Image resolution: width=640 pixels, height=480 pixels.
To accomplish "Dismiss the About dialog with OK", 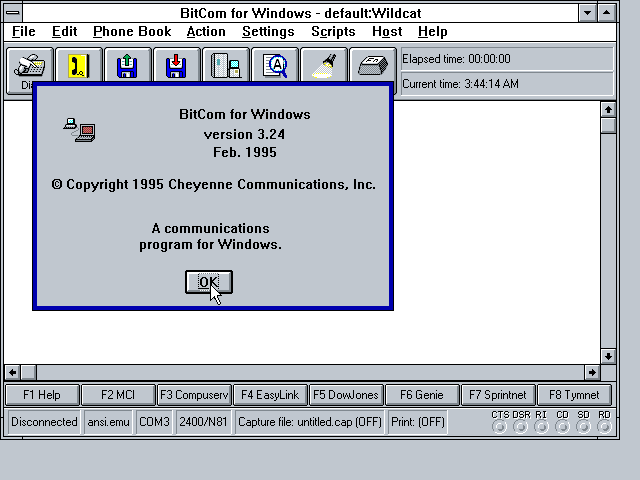I will pyautogui.click(x=209, y=282).
